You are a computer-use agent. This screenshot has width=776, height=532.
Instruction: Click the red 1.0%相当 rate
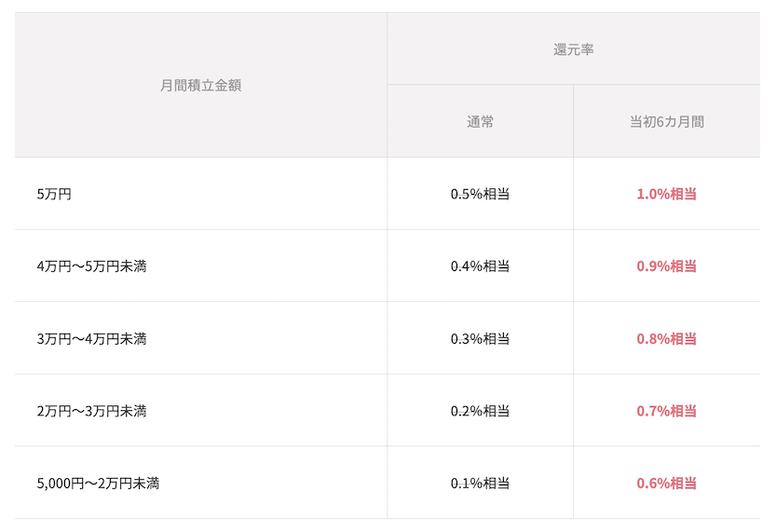667,194
